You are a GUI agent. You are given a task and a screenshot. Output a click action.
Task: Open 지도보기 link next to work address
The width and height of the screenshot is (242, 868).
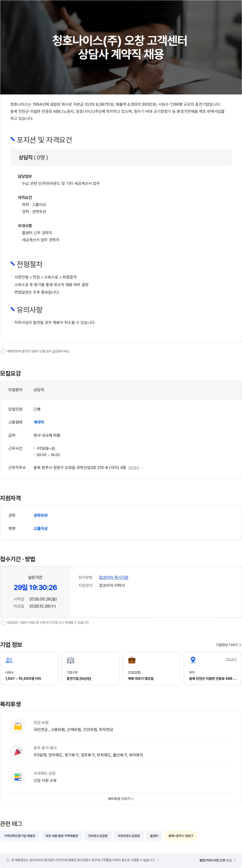(134, 468)
